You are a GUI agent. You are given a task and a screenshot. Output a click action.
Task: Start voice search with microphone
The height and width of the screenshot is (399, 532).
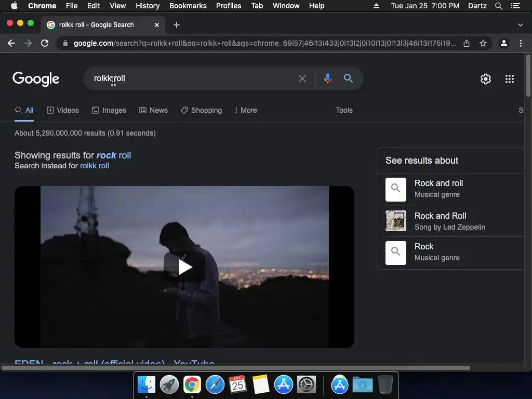tap(327, 78)
